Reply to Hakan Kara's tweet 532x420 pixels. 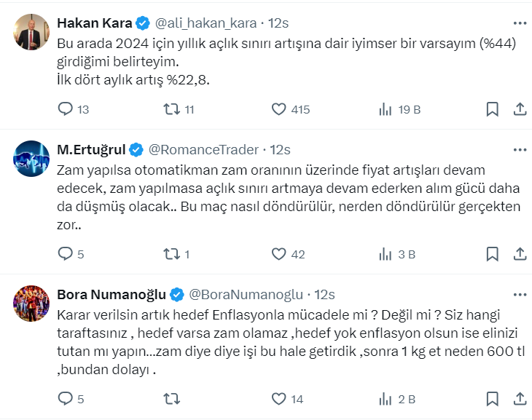[x=66, y=110]
